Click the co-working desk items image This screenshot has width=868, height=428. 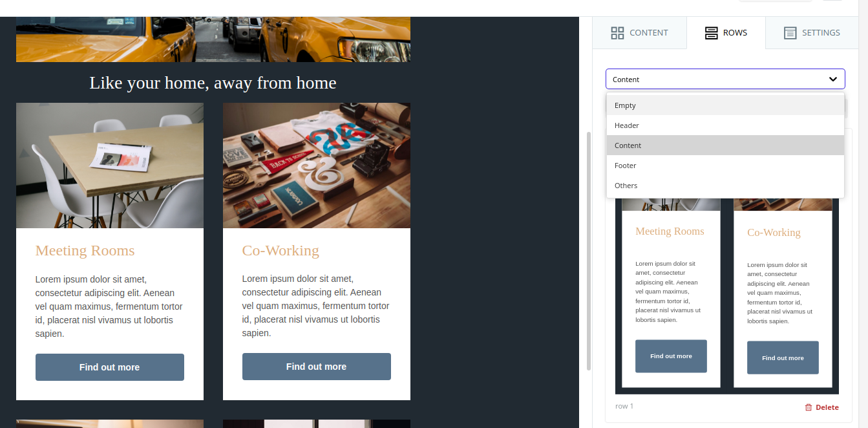coord(317,166)
